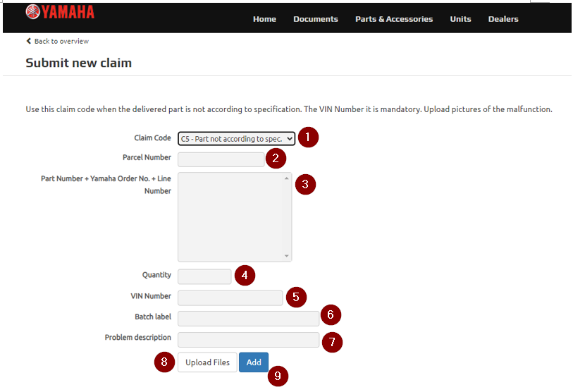
Task: Click the red marker numbered 7
Action: pyautogui.click(x=332, y=342)
